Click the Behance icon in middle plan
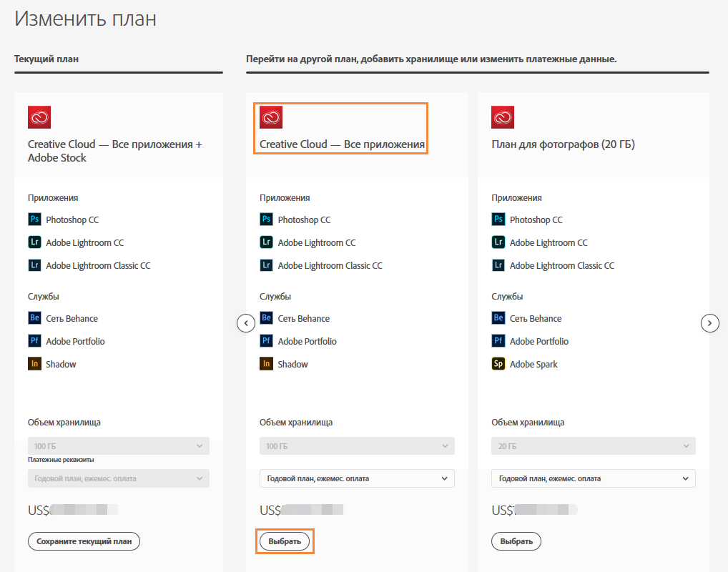This screenshot has width=728, height=572. [266, 318]
